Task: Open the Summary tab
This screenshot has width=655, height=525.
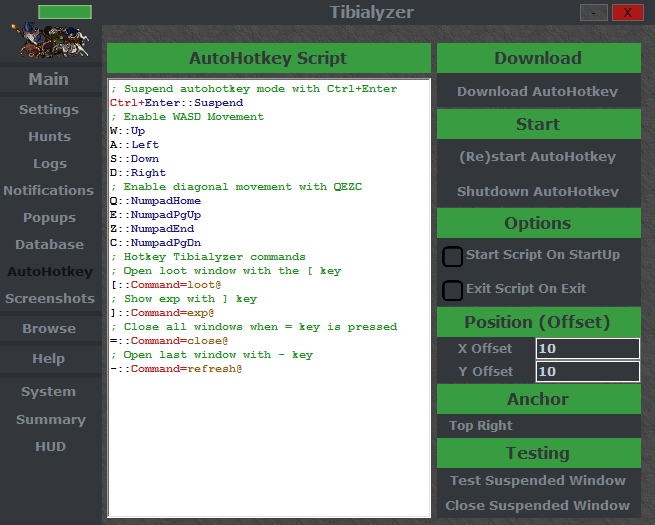Action: (x=51, y=419)
